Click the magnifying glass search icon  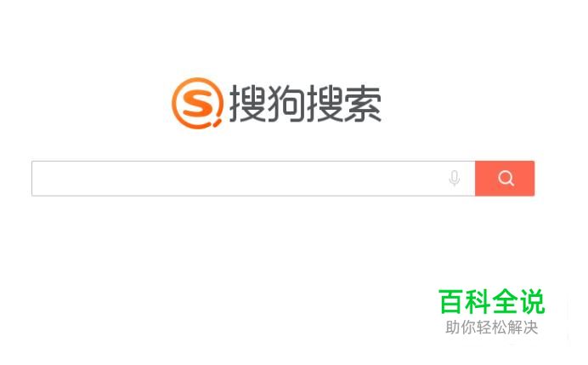(x=506, y=178)
